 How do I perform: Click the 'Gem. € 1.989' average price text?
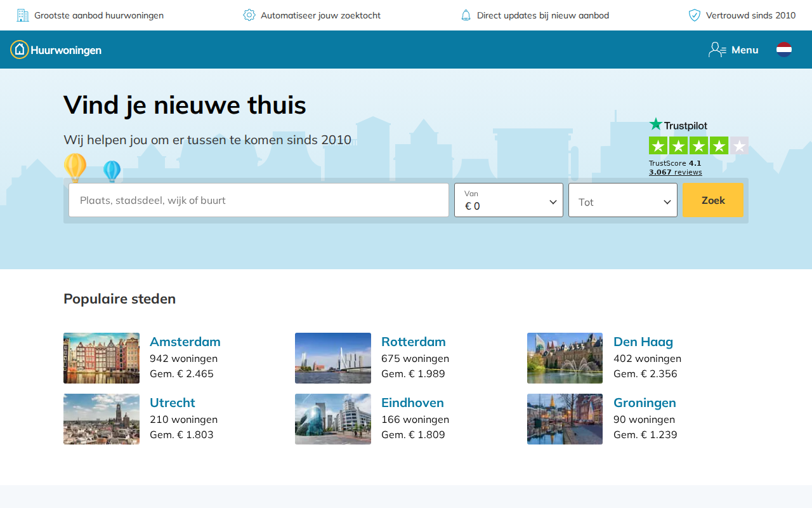[413, 373]
